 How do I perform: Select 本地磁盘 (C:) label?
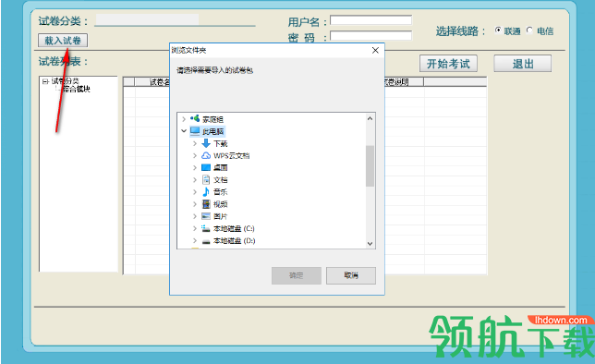[x=234, y=228]
